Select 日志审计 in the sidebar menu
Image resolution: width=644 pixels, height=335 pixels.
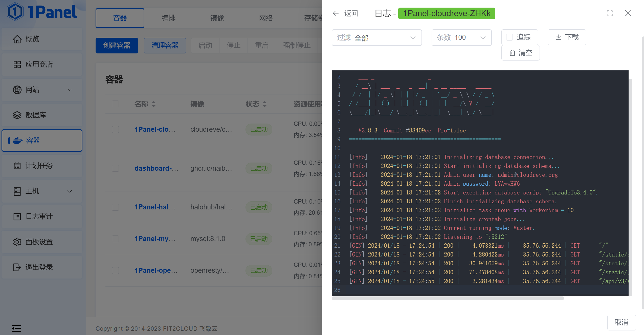point(42,216)
